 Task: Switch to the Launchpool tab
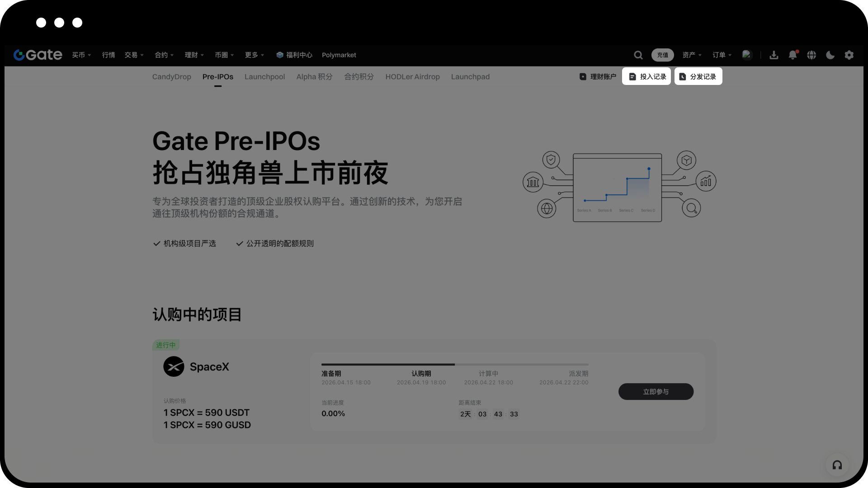[264, 77]
